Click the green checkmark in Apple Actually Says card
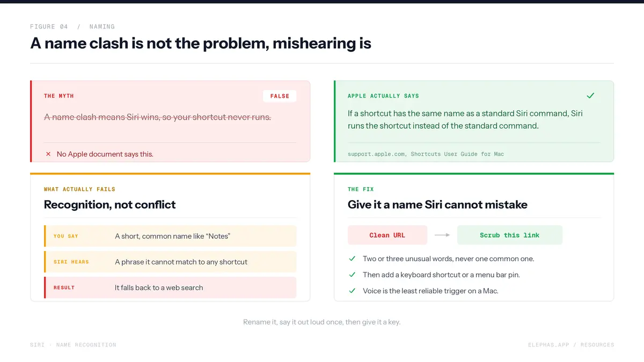Image resolution: width=644 pixels, height=362 pixels. pyautogui.click(x=590, y=95)
